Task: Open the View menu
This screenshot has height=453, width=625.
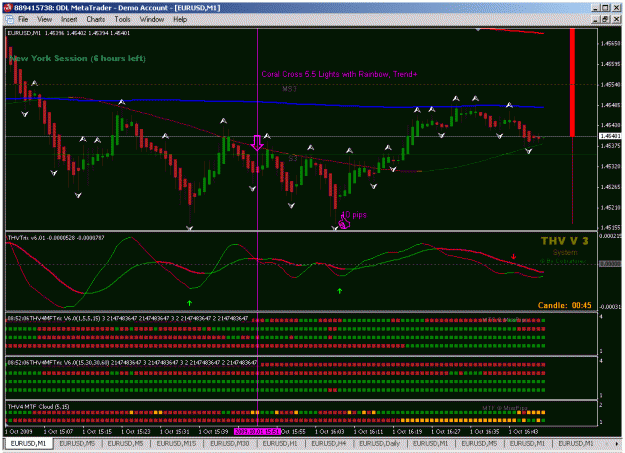Action: click(x=45, y=19)
